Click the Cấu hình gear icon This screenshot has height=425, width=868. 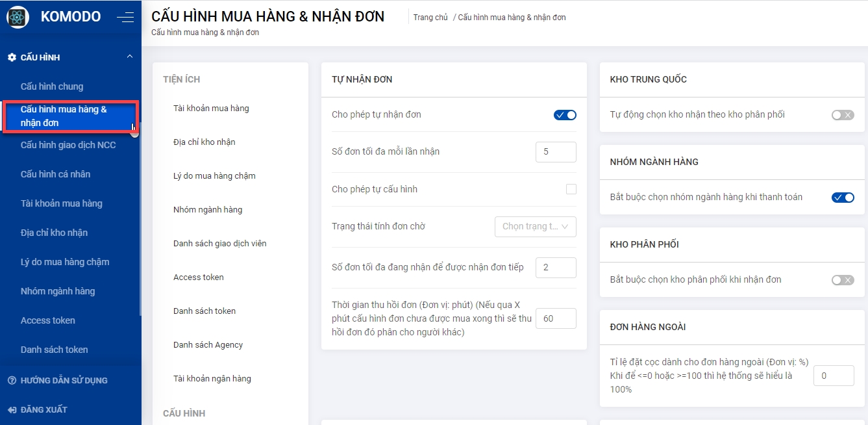[12, 57]
